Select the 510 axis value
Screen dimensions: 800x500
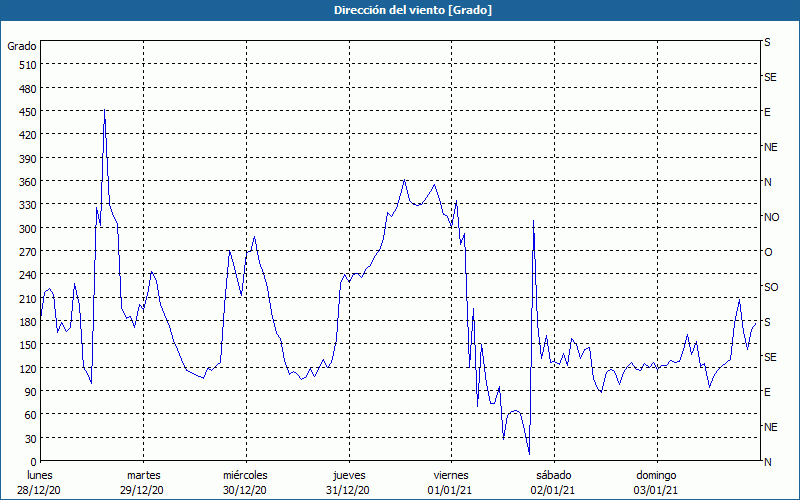click(x=28, y=65)
